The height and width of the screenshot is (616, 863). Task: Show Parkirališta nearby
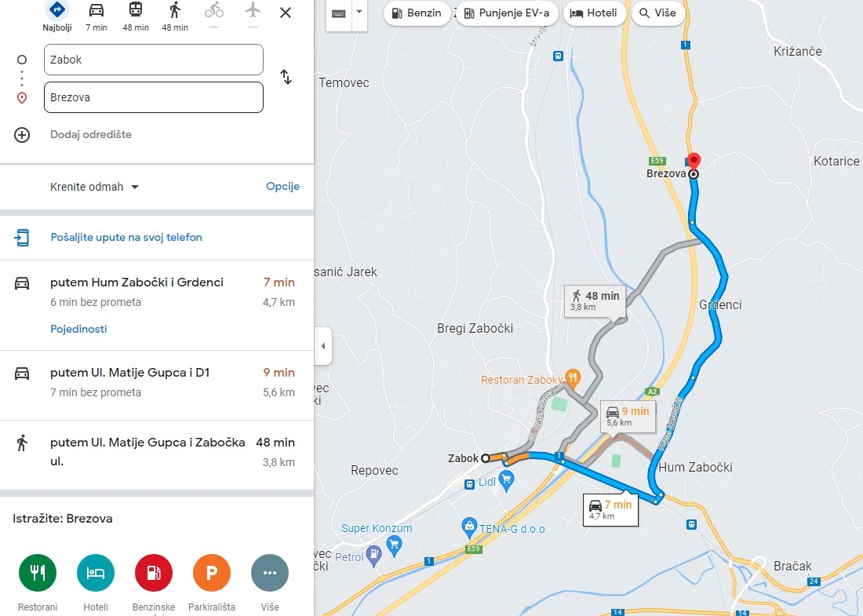211,573
